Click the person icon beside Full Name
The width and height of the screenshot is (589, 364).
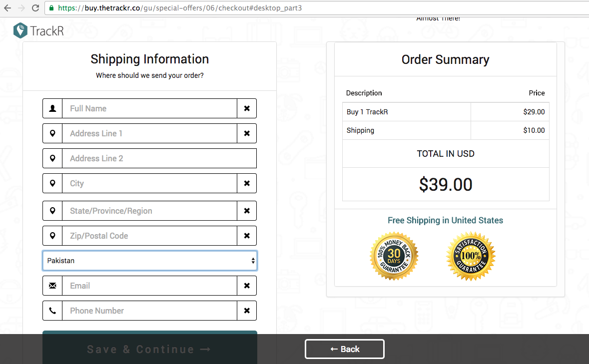(52, 108)
